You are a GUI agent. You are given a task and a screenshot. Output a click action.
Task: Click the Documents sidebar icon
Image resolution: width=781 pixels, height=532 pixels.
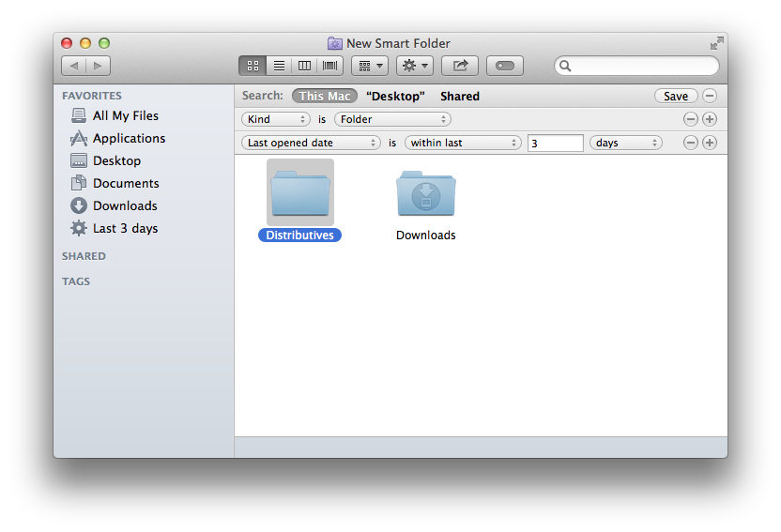(x=79, y=183)
